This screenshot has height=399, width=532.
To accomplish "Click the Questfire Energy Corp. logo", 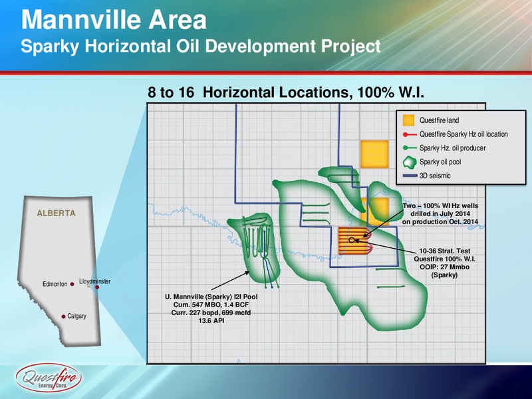I will point(49,377).
